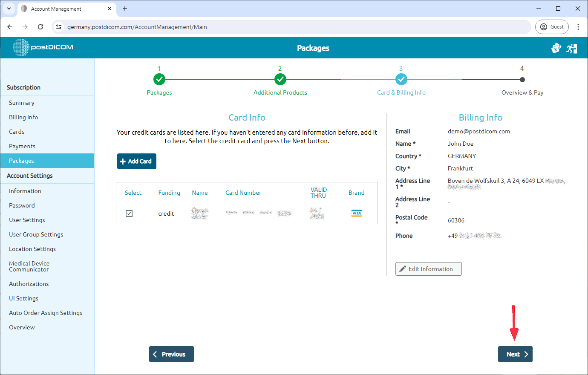Click the language selection icon in the header

point(556,48)
